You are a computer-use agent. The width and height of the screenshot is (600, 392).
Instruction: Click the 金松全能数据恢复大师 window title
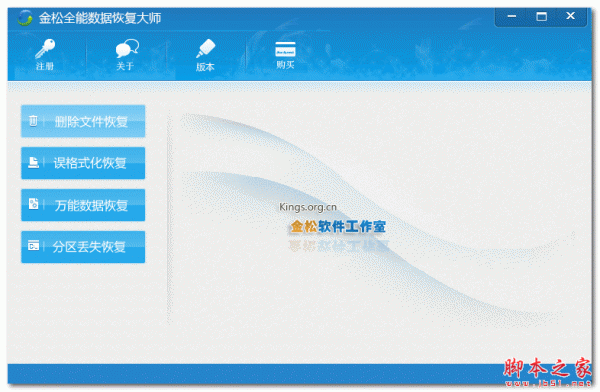pyautogui.click(x=100, y=18)
